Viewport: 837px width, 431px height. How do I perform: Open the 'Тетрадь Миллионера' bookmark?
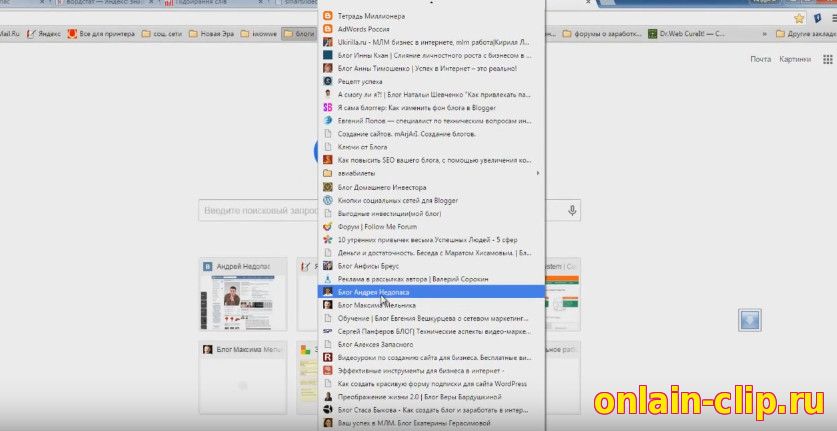[x=431, y=16]
